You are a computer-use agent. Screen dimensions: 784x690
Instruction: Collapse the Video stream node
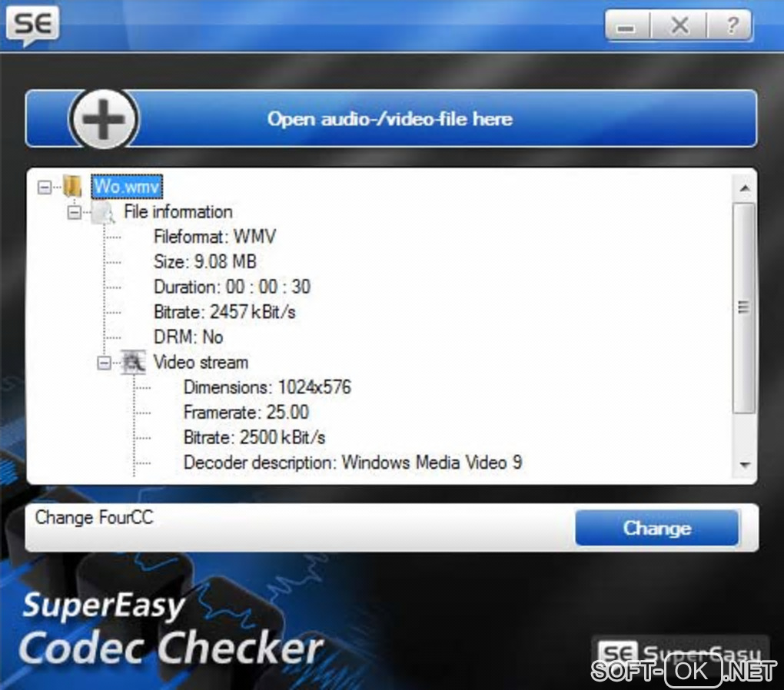[x=104, y=363]
